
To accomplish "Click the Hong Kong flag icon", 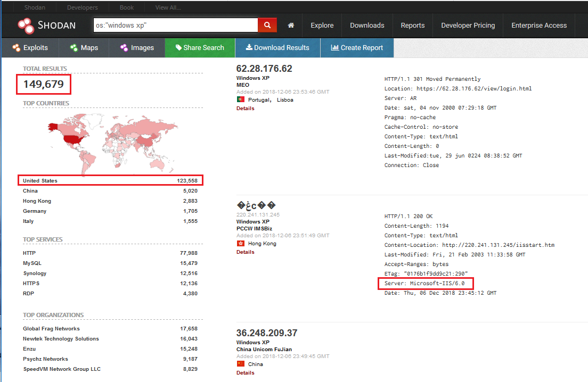I will tap(241, 244).
